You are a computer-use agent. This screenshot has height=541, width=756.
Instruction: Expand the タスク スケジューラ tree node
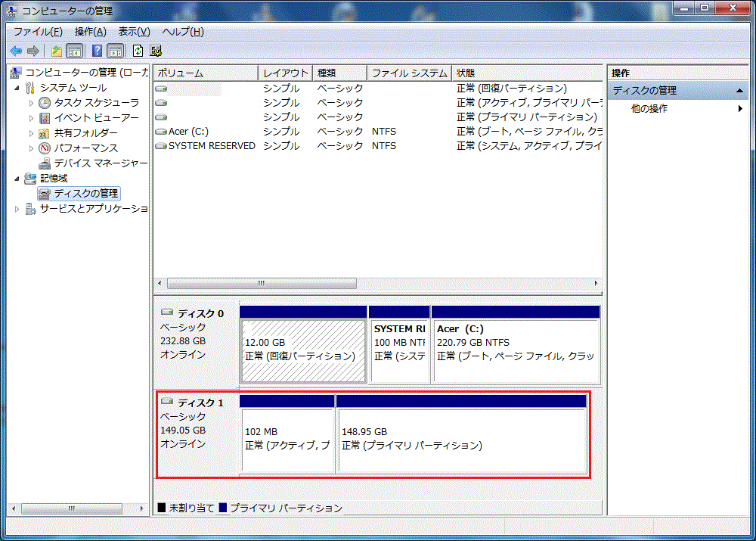point(31,103)
